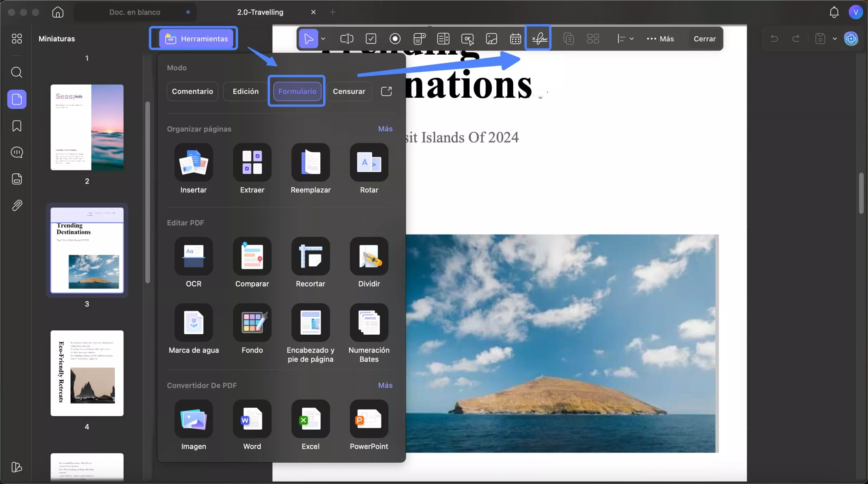
Task: Select the digital signature field tool
Action: coord(539,39)
